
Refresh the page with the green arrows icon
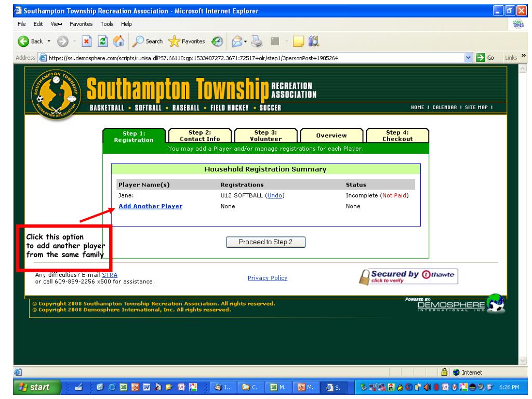[x=102, y=42]
